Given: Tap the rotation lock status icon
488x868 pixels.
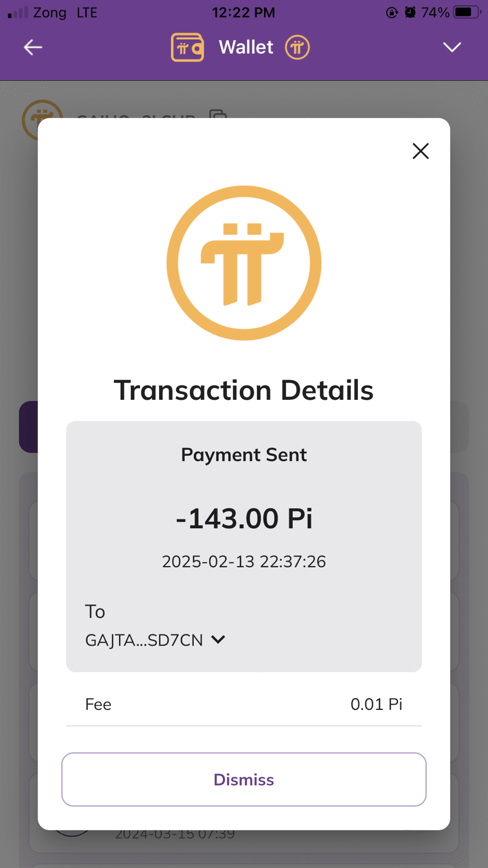Looking at the screenshot, I should pyautogui.click(x=392, y=12).
